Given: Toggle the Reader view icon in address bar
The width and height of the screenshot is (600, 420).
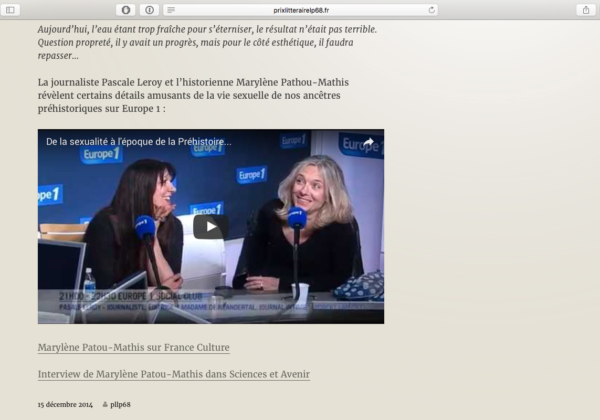Looking at the screenshot, I should pyautogui.click(x=171, y=10).
